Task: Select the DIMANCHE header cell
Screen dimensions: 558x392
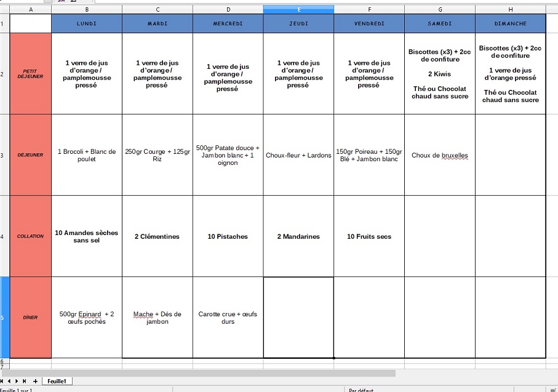Action: (510, 23)
